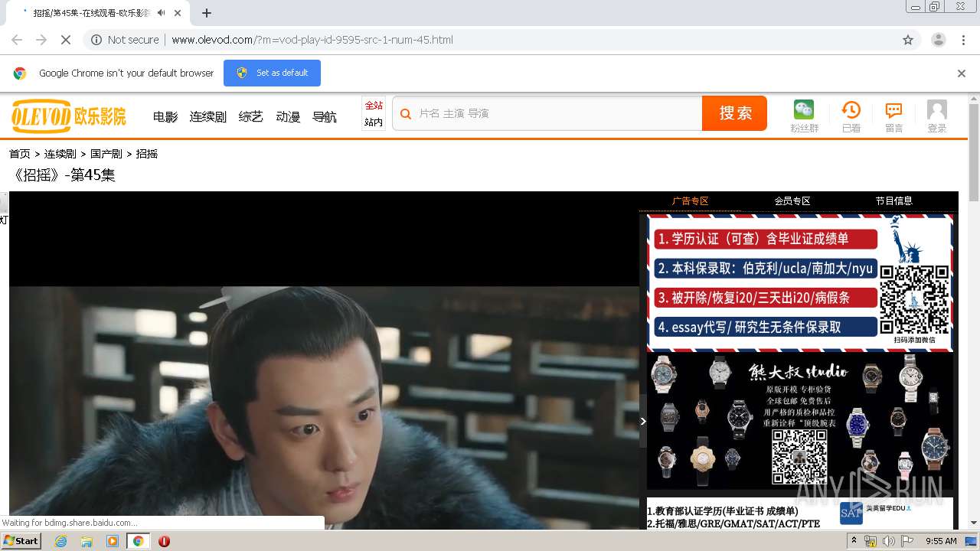Image resolution: width=980 pixels, height=551 pixels.
Task: Switch to the 广告专区 tab
Action: [x=690, y=201]
